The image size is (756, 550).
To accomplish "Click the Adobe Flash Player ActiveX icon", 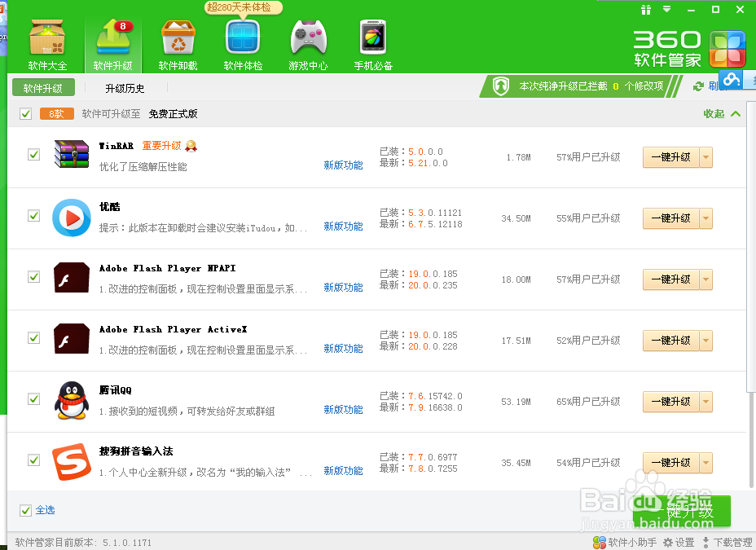I will 72,338.
